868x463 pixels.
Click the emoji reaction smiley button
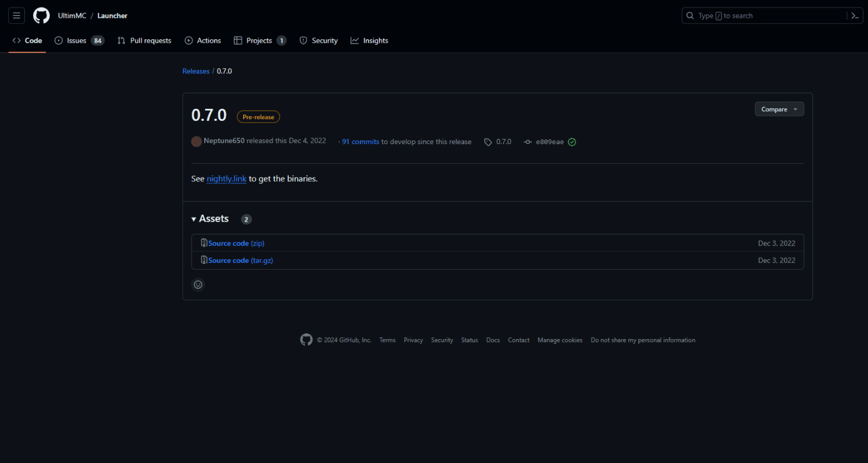(x=198, y=285)
